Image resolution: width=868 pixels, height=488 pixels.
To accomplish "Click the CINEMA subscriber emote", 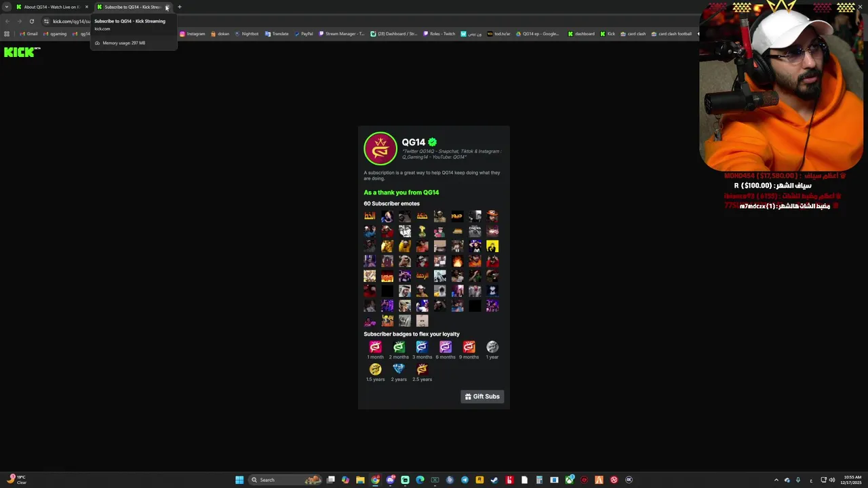I will pos(475,231).
